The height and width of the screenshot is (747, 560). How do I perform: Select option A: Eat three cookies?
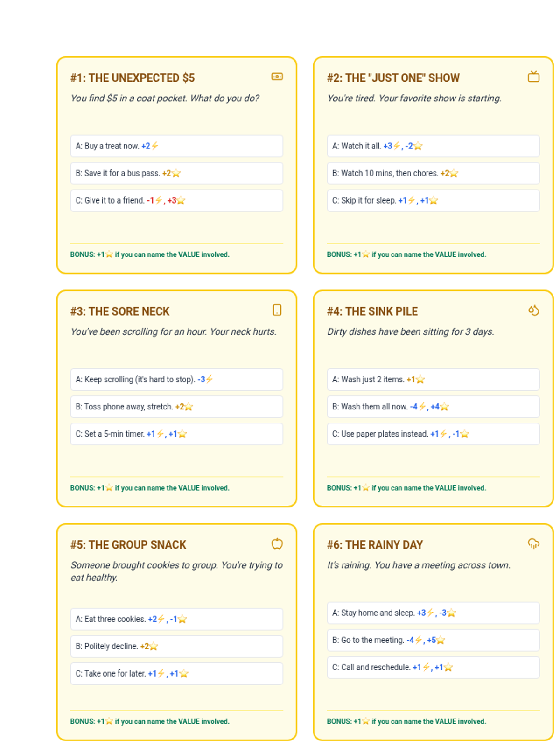(176, 619)
